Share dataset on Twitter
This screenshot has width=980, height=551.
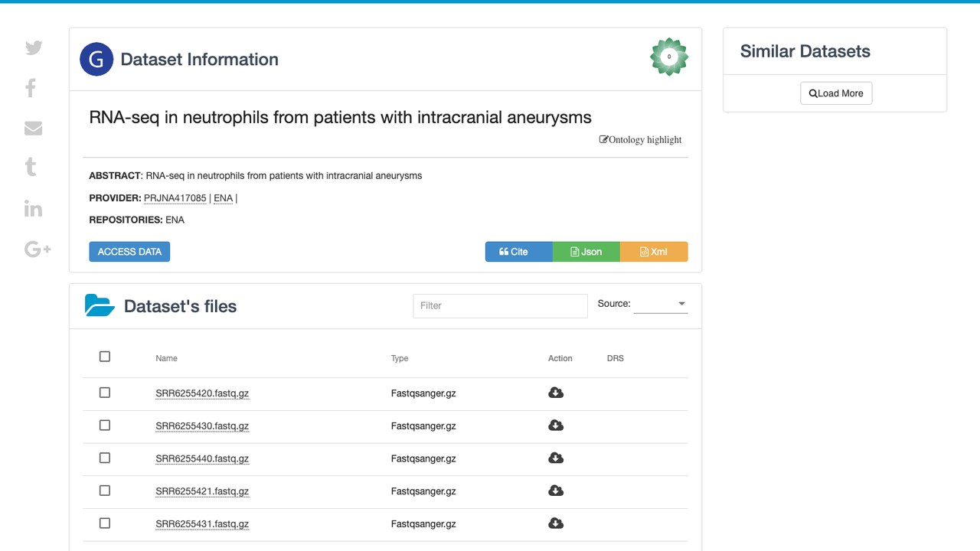pos(34,47)
